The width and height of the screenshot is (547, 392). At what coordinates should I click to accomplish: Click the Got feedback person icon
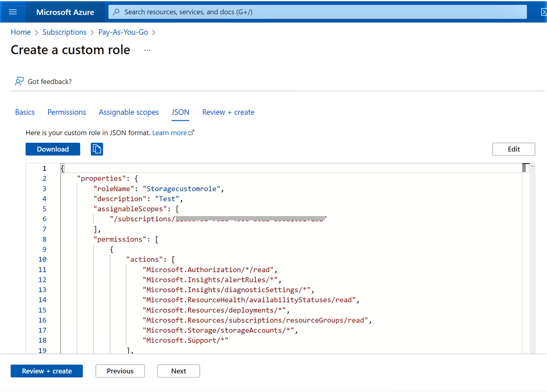click(19, 81)
